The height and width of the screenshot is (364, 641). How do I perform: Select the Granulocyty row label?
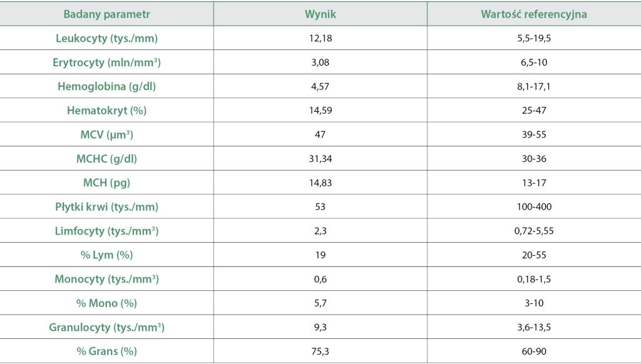[x=106, y=327]
